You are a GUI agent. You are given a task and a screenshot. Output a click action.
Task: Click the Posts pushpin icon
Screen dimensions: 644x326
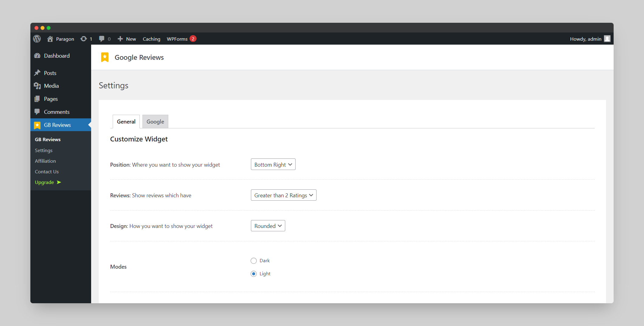37,73
